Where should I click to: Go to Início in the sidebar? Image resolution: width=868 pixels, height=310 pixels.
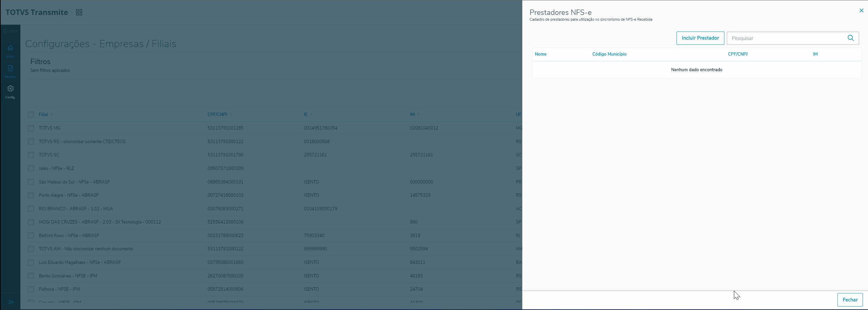pyautogui.click(x=10, y=51)
